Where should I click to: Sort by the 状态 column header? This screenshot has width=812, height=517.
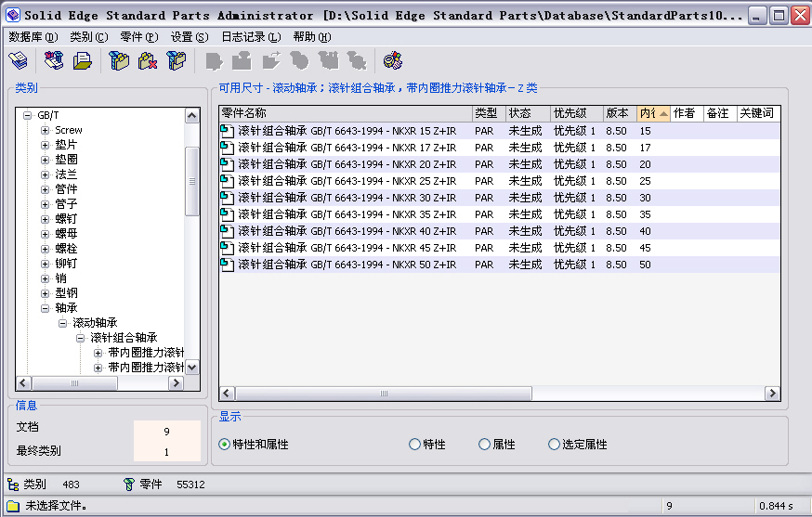(528, 113)
